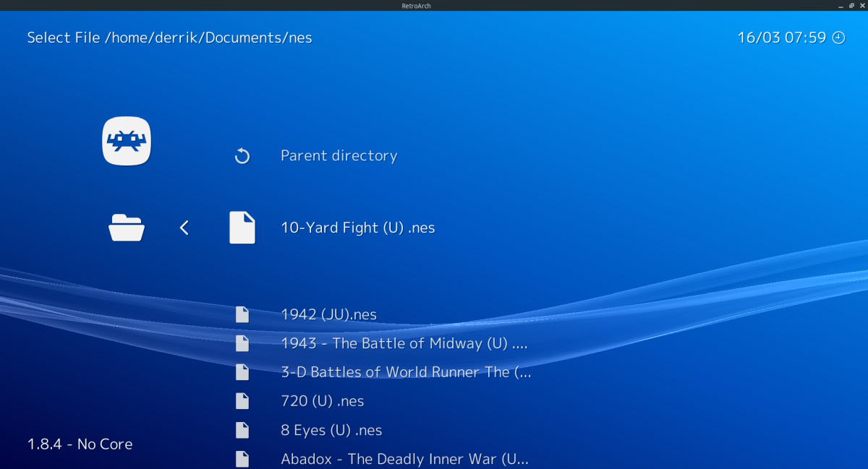Image resolution: width=868 pixels, height=469 pixels.
Task: Open 1942 (JU).nes
Action: click(330, 314)
